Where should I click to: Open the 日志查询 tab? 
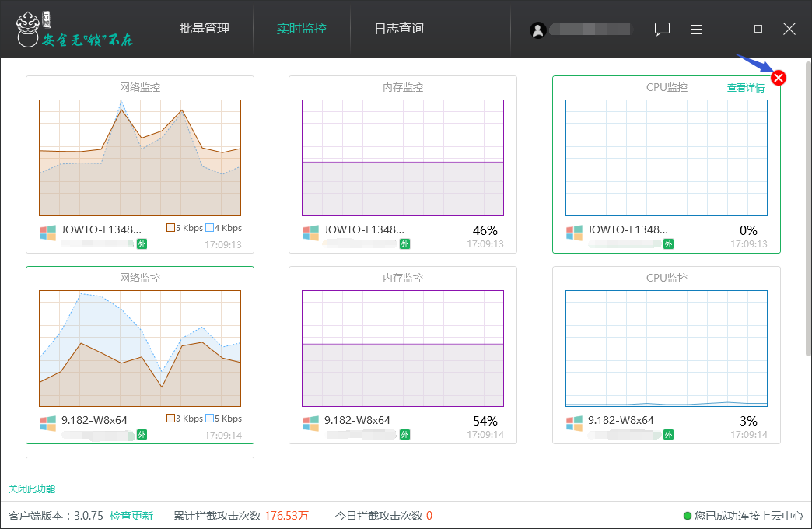pyautogui.click(x=399, y=29)
